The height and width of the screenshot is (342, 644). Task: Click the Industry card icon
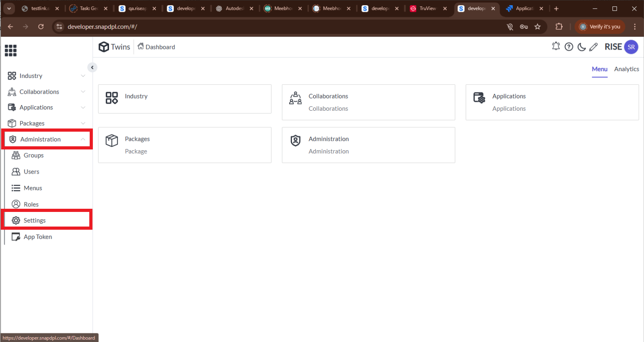coord(112,98)
